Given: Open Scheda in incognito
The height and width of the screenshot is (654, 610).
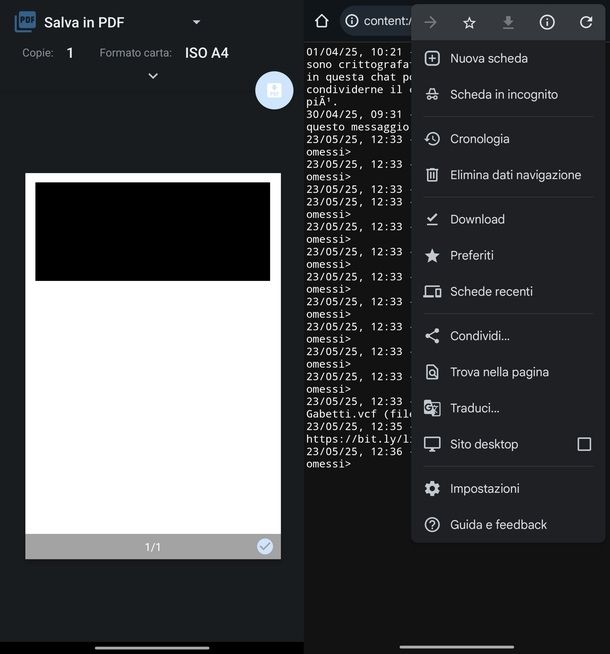Looking at the screenshot, I should pyautogui.click(x=508, y=95).
